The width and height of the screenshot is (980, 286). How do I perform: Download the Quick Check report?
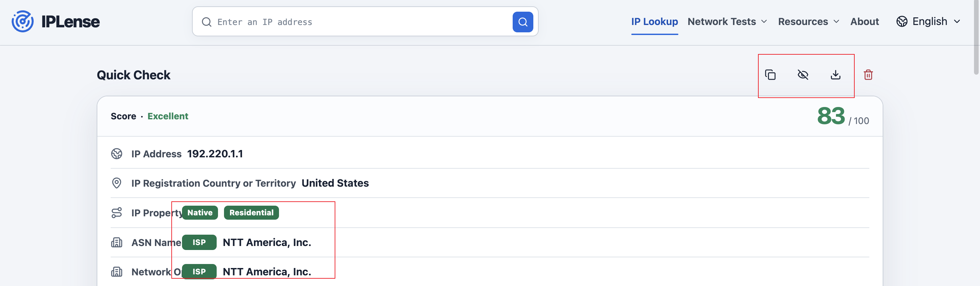click(835, 75)
